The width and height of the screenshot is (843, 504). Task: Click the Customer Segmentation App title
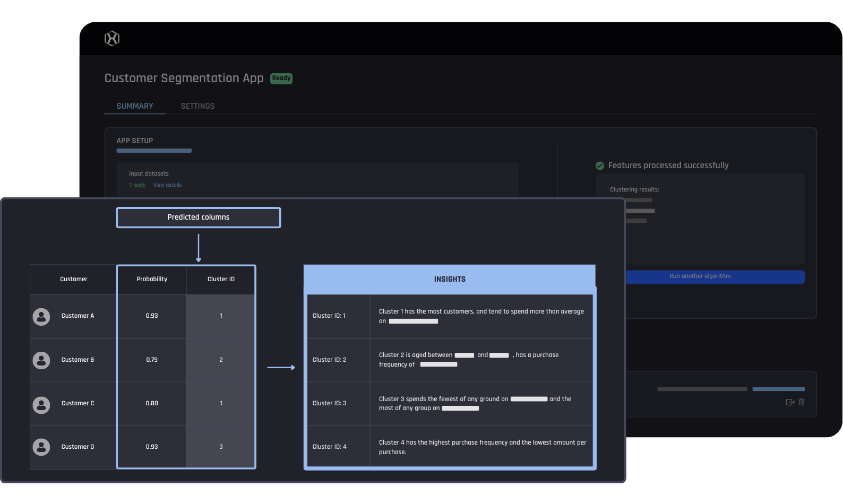click(x=184, y=79)
